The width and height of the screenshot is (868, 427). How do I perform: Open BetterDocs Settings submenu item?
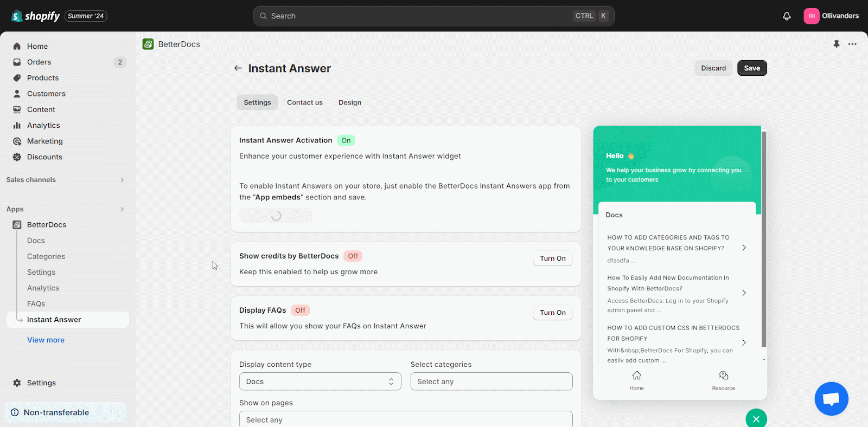(41, 272)
